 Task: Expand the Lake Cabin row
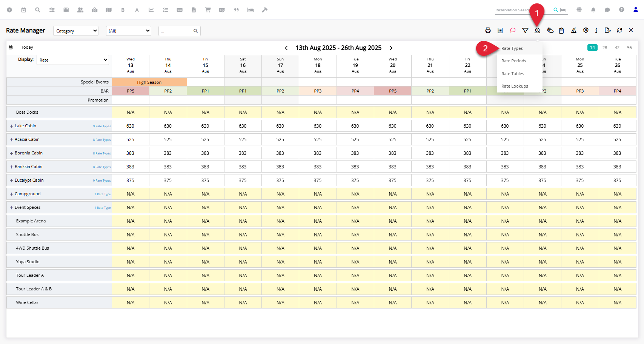click(x=11, y=126)
